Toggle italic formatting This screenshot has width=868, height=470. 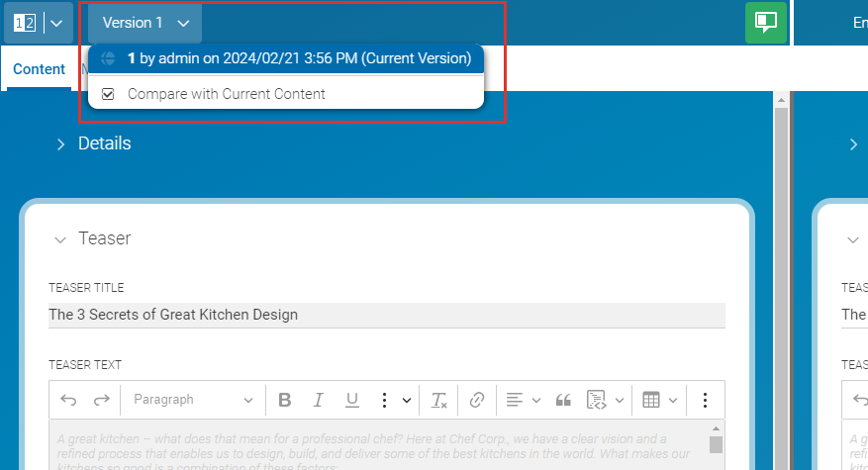point(319,400)
